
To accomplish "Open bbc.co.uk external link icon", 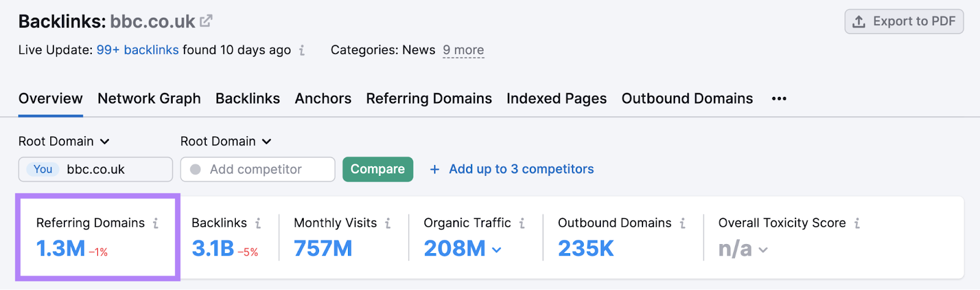I will pos(206,21).
